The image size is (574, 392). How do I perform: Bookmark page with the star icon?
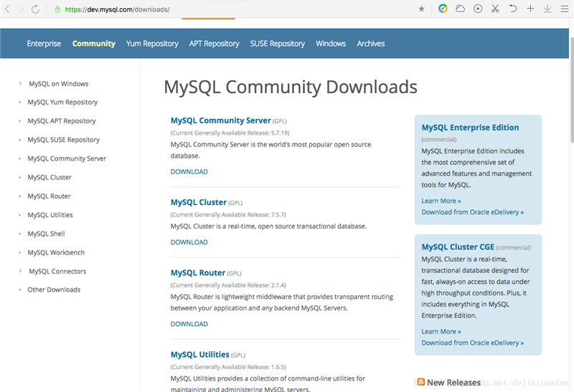point(421,9)
